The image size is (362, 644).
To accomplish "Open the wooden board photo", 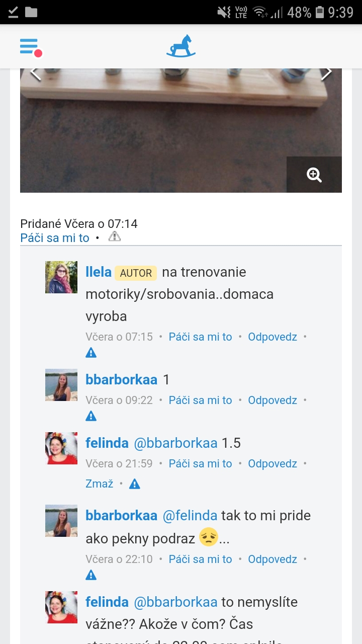I will pos(181,130).
